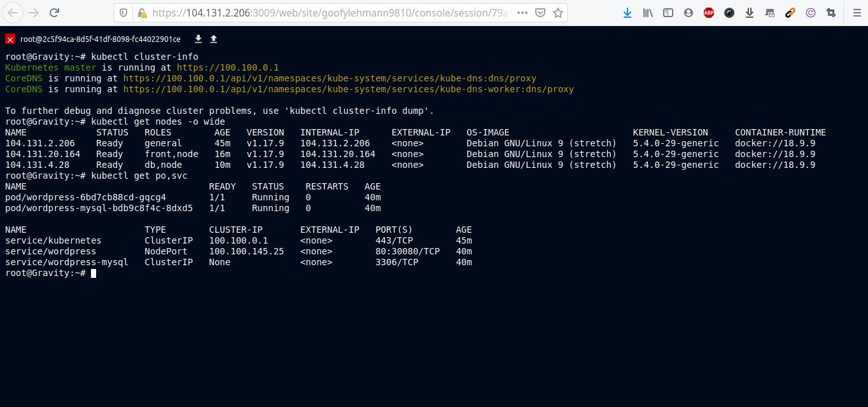Reload the page with the refresh icon
This screenshot has height=407, width=868.
pos(55,13)
